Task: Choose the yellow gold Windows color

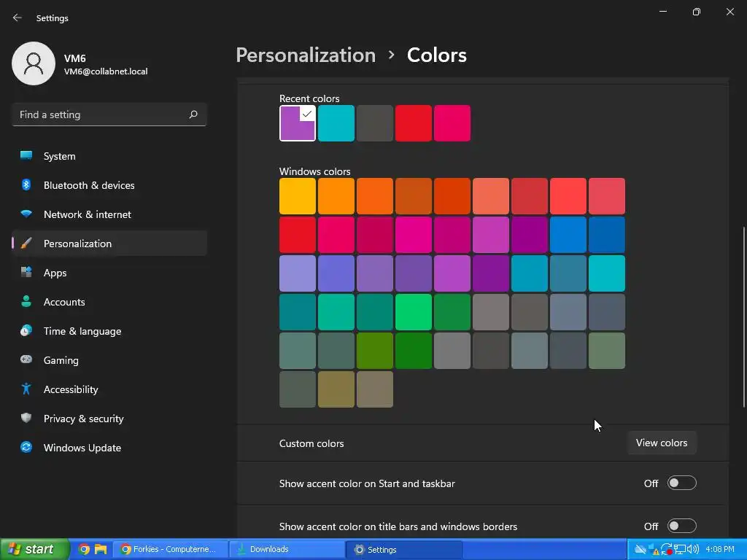Action: 298,196
